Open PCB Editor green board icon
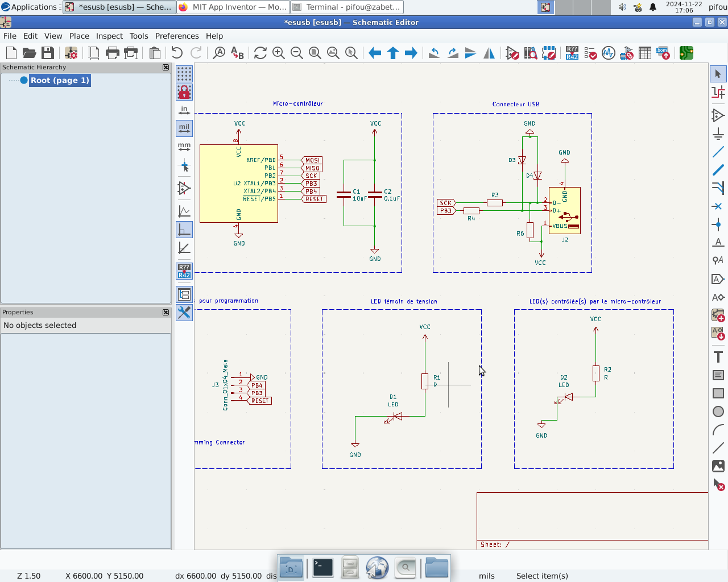The height and width of the screenshot is (582, 728). pos(686,53)
